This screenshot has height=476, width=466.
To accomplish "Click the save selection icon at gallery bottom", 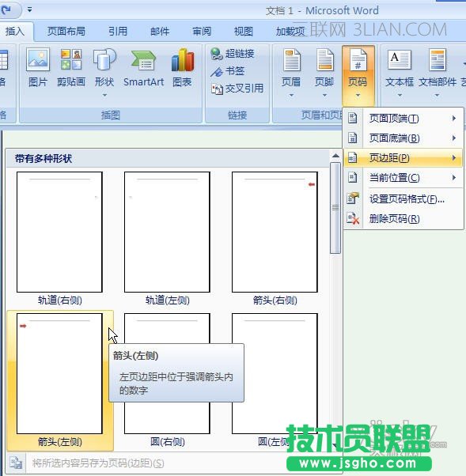I will [x=16, y=463].
